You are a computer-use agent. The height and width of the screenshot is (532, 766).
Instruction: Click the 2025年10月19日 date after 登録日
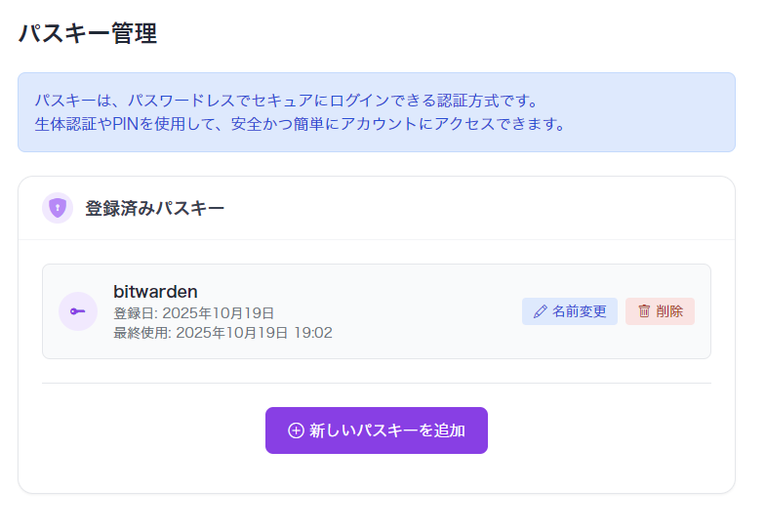[218, 313]
